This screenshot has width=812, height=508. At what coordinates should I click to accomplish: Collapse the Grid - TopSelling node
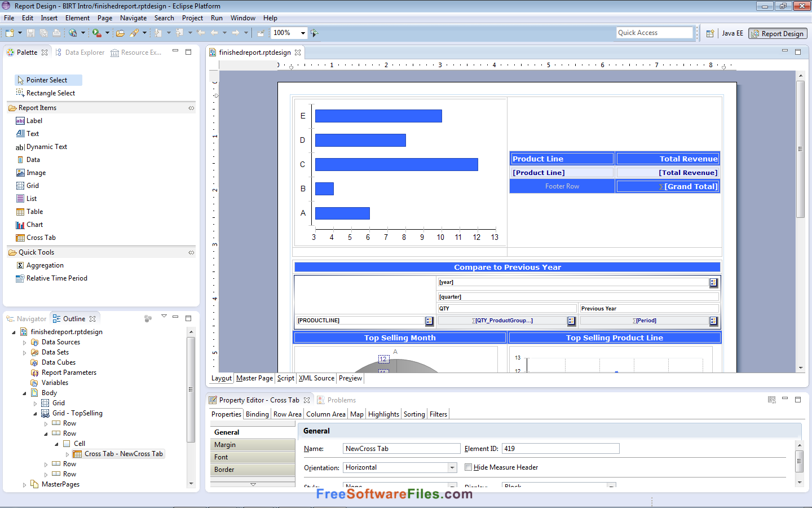[x=35, y=414]
